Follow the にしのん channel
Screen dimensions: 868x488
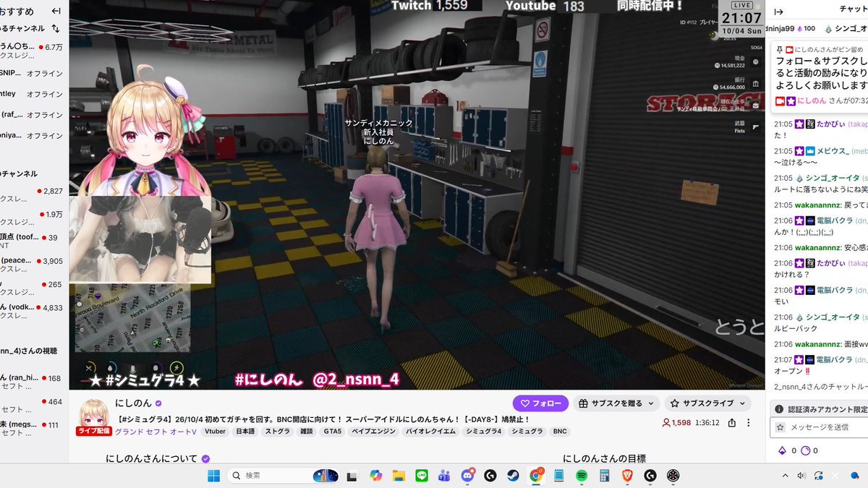540,403
